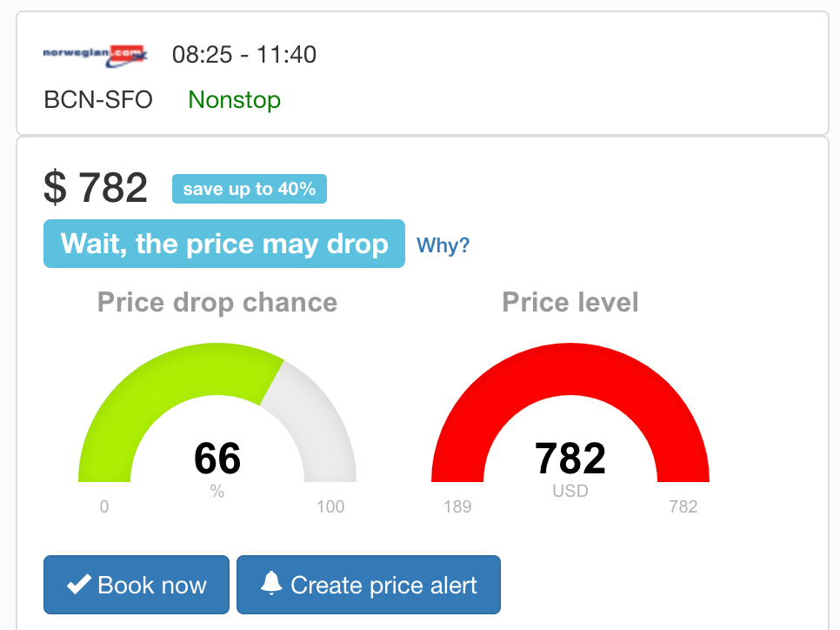Click the checkmark icon on Book now

(79, 585)
